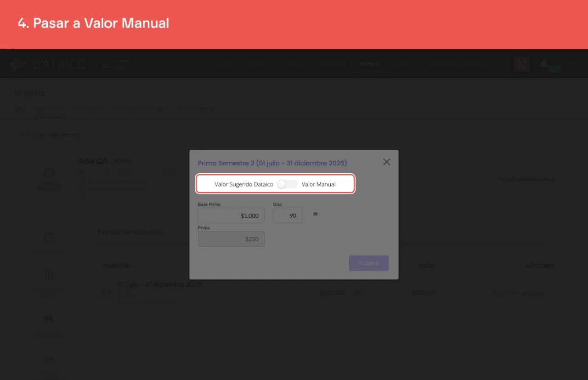Click the history clock sidebar icon
Image resolution: width=588 pixels, height=380 pixels.
click(48, 238)
